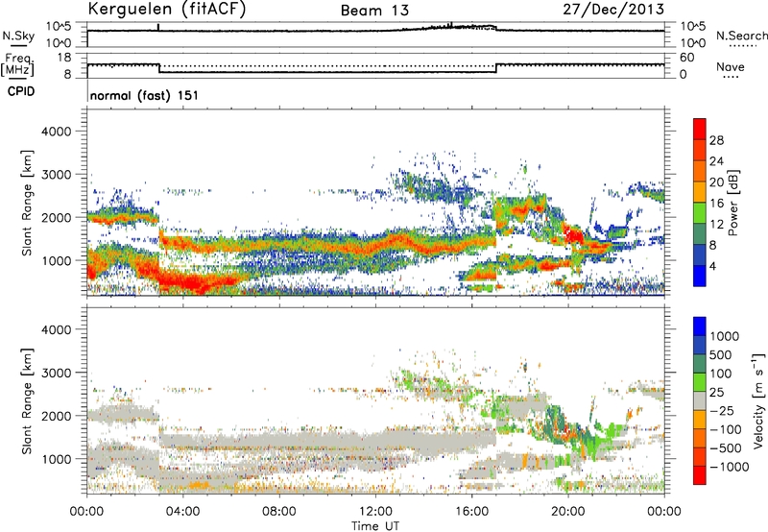Click the noise spike near 03:00
This screenshot has height=532, width=768.
pyautogui.click(x=158, y=27)
